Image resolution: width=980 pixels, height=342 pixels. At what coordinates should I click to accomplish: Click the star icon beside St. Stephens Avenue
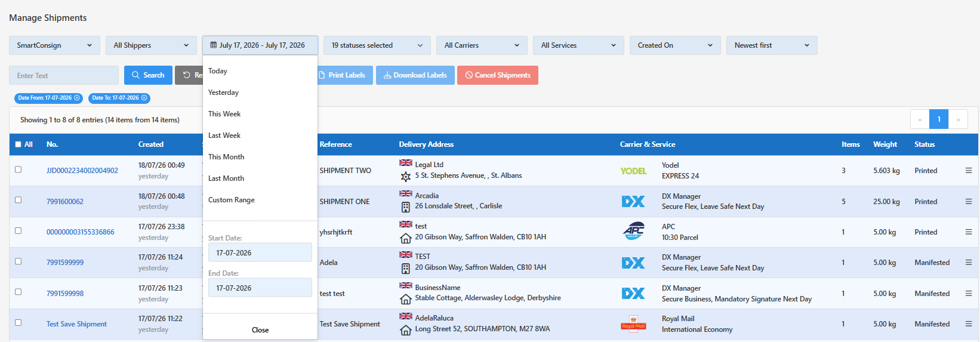pos(406,177)
